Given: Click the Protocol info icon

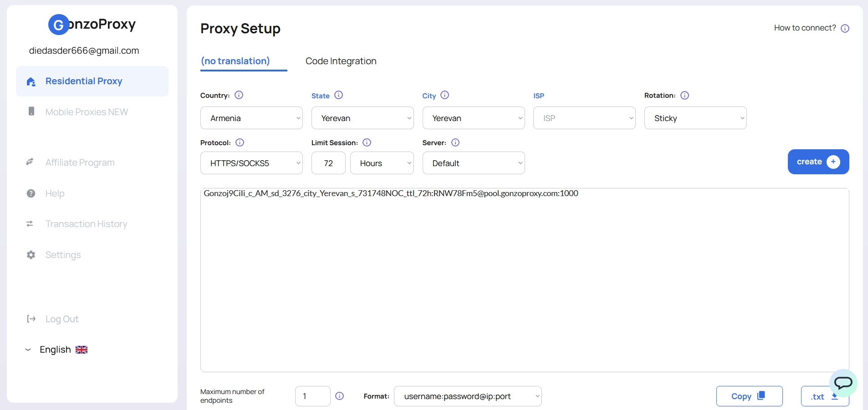Looking at the screenshot, I should (x=240, y=142).
